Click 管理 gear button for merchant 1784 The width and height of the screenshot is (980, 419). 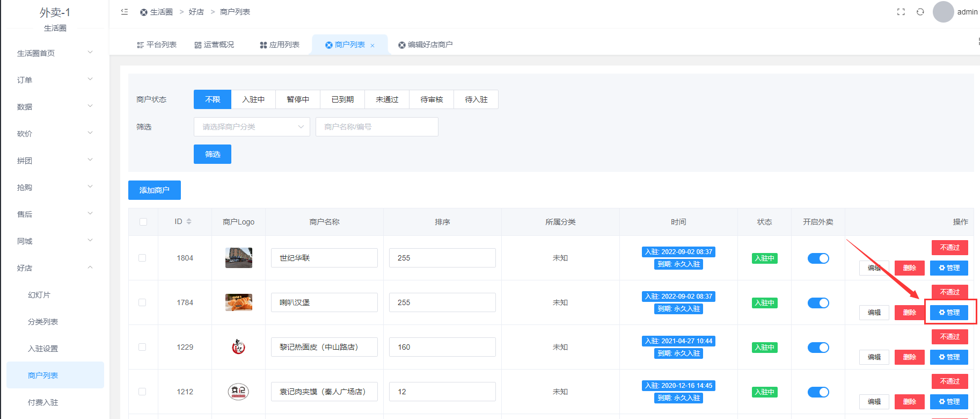click(949, 313)
